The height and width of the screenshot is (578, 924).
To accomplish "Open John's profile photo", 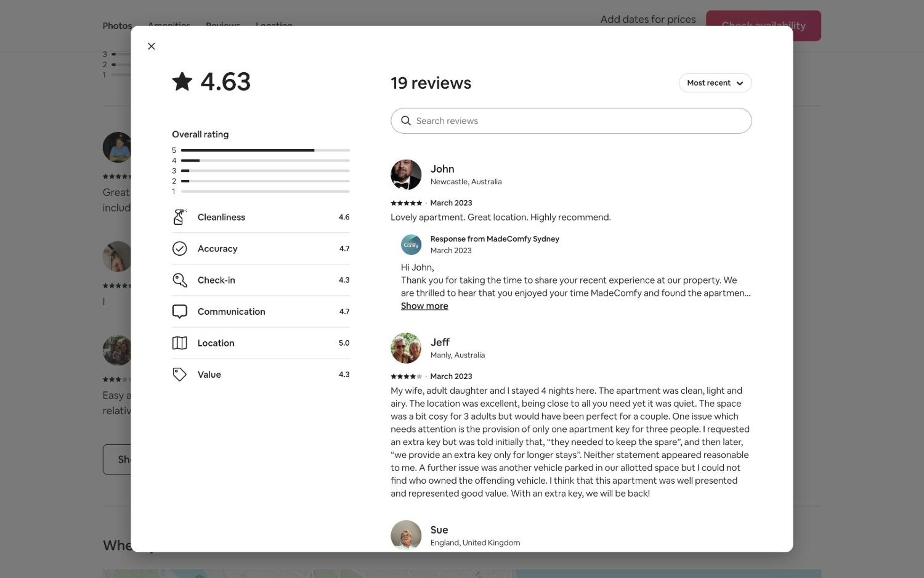I will tap(406, 175).
